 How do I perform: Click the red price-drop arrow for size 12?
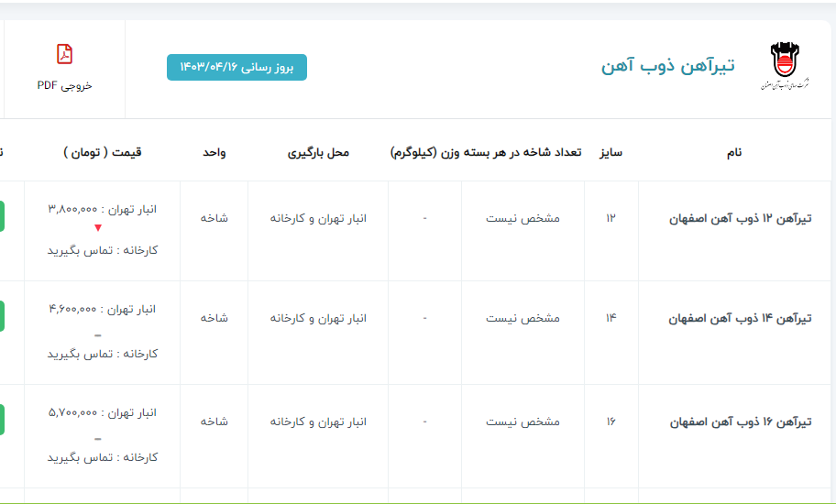click(98, 228)
